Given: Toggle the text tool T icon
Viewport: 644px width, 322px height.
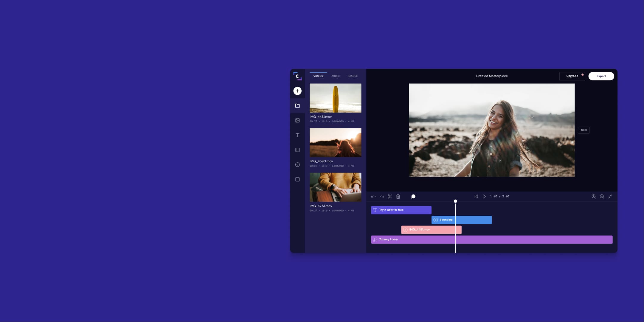Looking at the screenshot, I should tap(297, 136).
